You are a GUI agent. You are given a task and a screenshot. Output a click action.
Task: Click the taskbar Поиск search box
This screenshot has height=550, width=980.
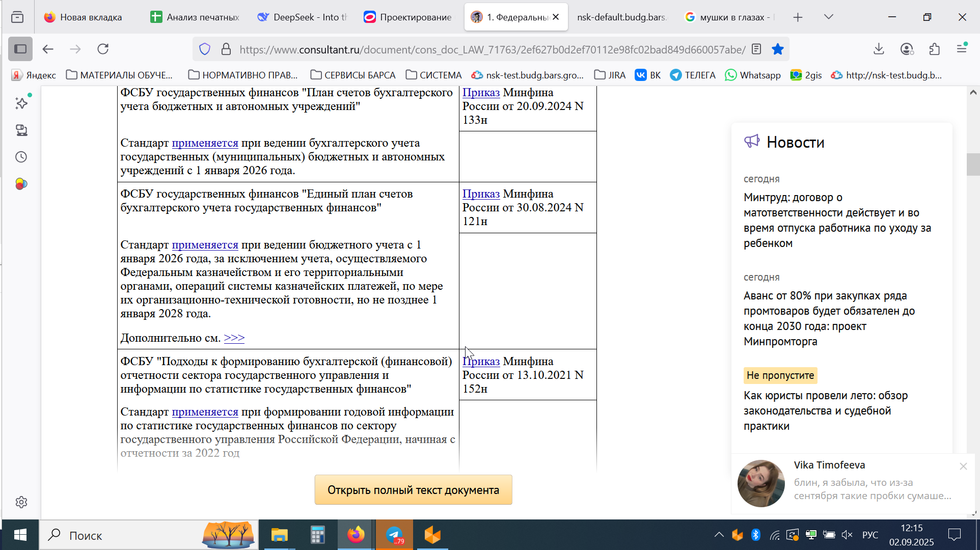coord(148,535)
